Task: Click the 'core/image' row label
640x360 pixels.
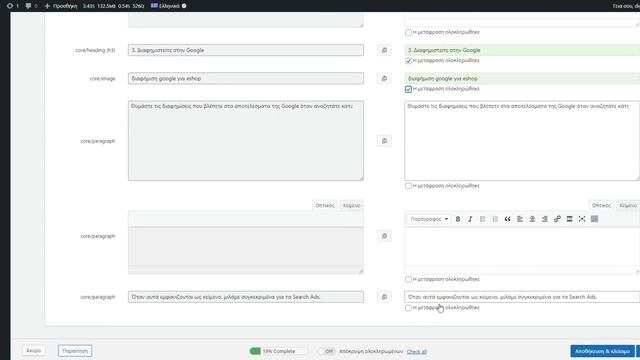Action: click(102, 78)
